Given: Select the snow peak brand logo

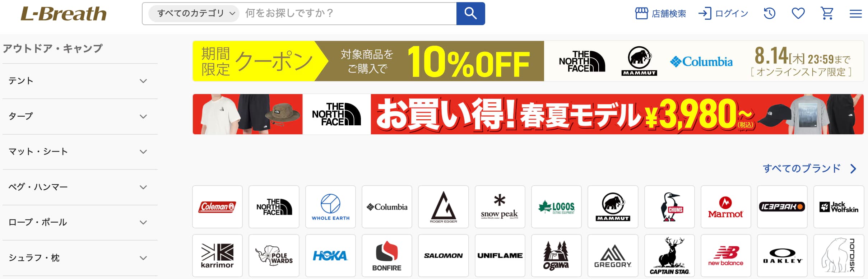Looking at the screenshot, I should 500,207.
